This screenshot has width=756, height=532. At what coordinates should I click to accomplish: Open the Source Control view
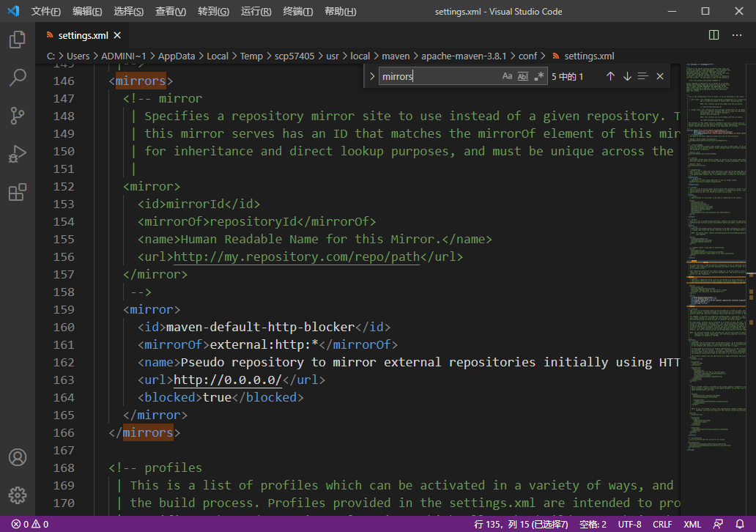click(x=18, y=116)
